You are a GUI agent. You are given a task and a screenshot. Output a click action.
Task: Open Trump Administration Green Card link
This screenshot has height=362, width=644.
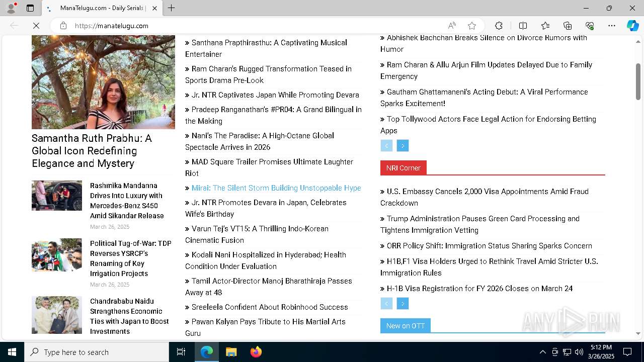click(x=480, y=224)
